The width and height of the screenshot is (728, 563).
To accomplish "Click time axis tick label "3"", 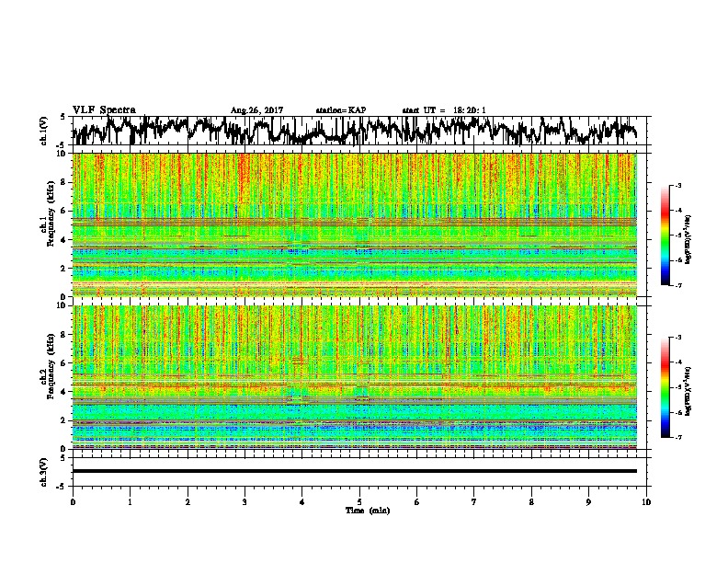I will 245,502.
